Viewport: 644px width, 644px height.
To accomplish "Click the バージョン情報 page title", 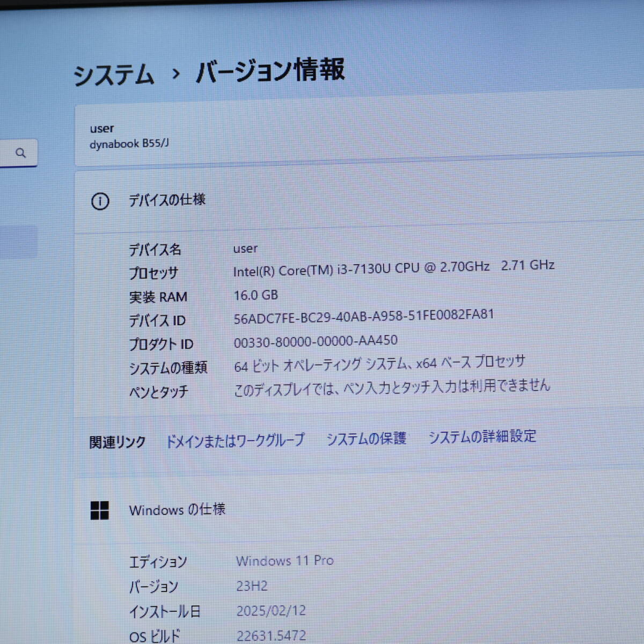I will 270,70.
